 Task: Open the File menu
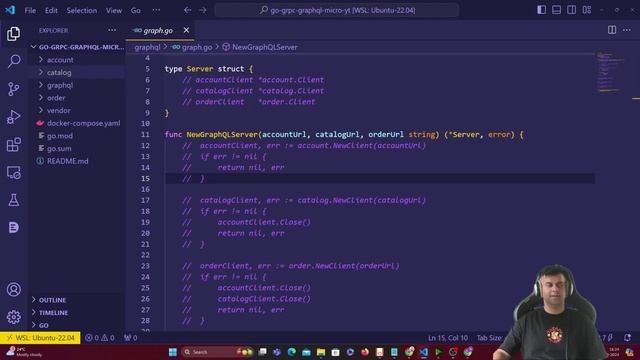30,10
